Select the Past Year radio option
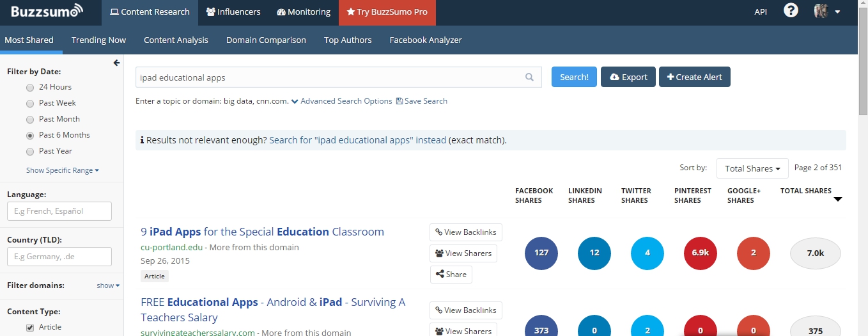Image resolution: width=868 pixels, height=336 pixels. pyautogui.click(x=30, y=152)
